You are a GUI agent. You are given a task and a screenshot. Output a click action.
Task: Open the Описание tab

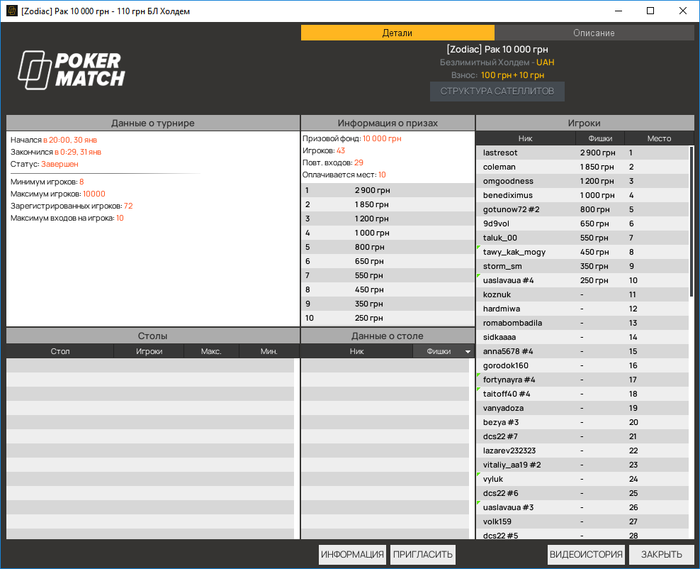pyautogui.click(x=594, y=33)
